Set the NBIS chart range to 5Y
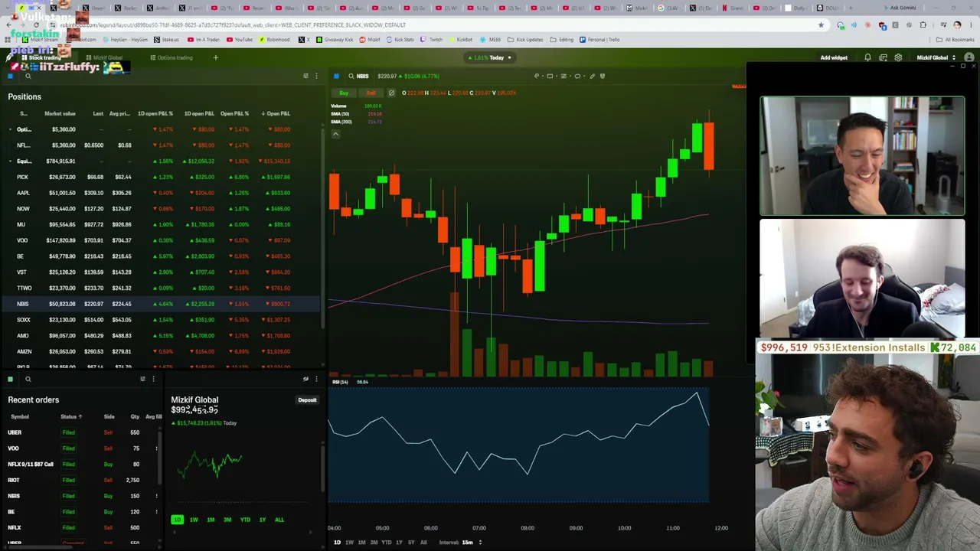This screenshot has height=551, width=980. pyautogui.click(x=411, y=543)
